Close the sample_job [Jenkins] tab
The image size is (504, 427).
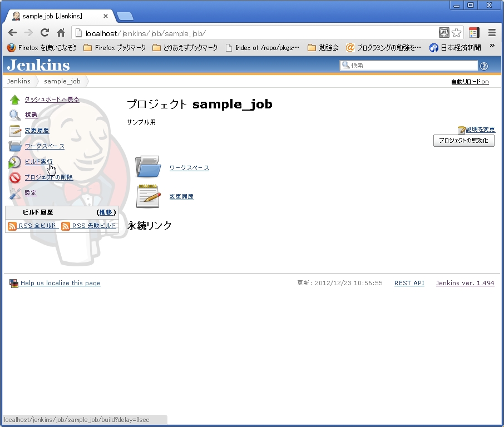tap(106, 16)
